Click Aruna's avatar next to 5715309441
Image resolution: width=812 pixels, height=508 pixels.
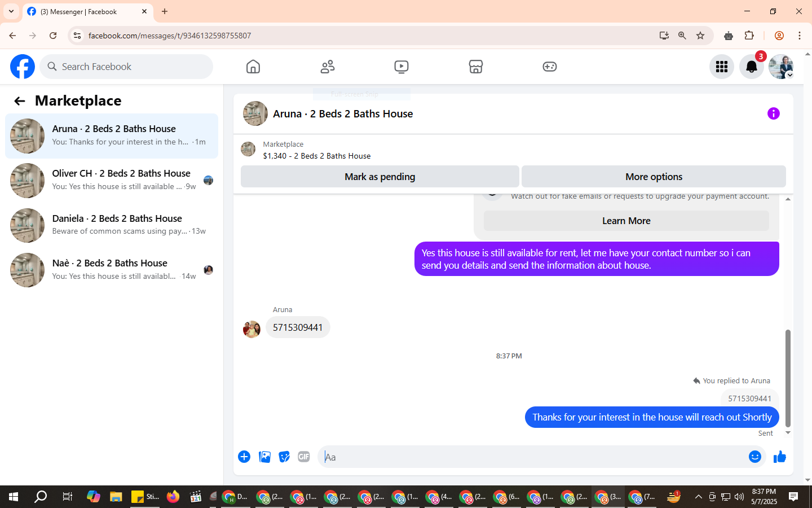click(251, 329)
